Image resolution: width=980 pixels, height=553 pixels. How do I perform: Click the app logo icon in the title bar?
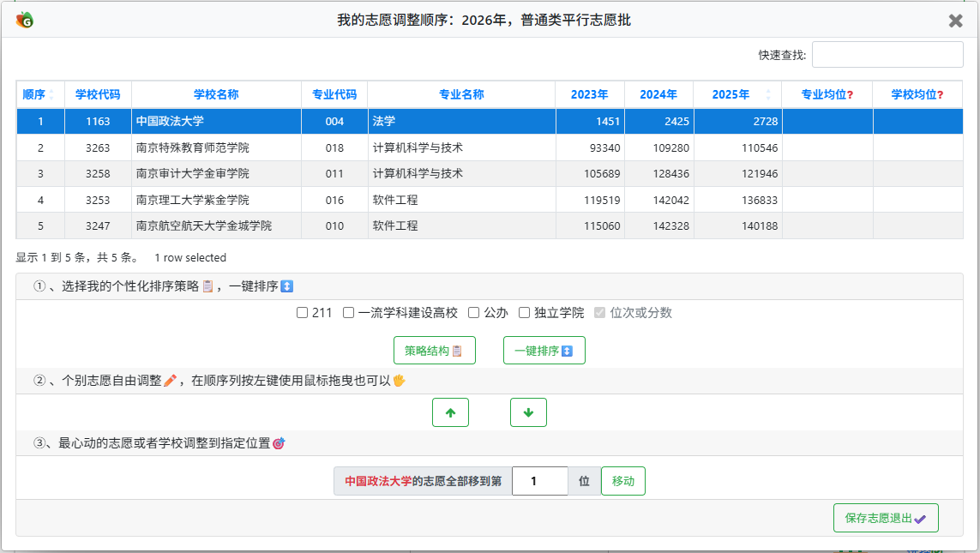click(x=24, y=21)
